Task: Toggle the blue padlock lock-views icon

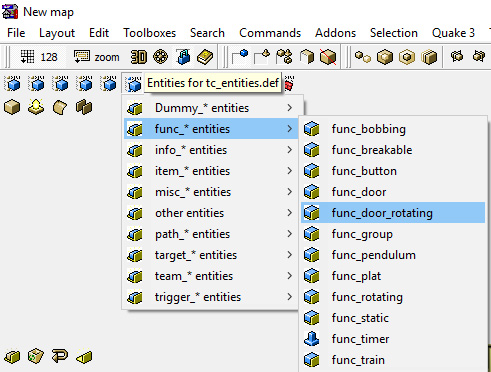Action: click(x=183, y=57)
